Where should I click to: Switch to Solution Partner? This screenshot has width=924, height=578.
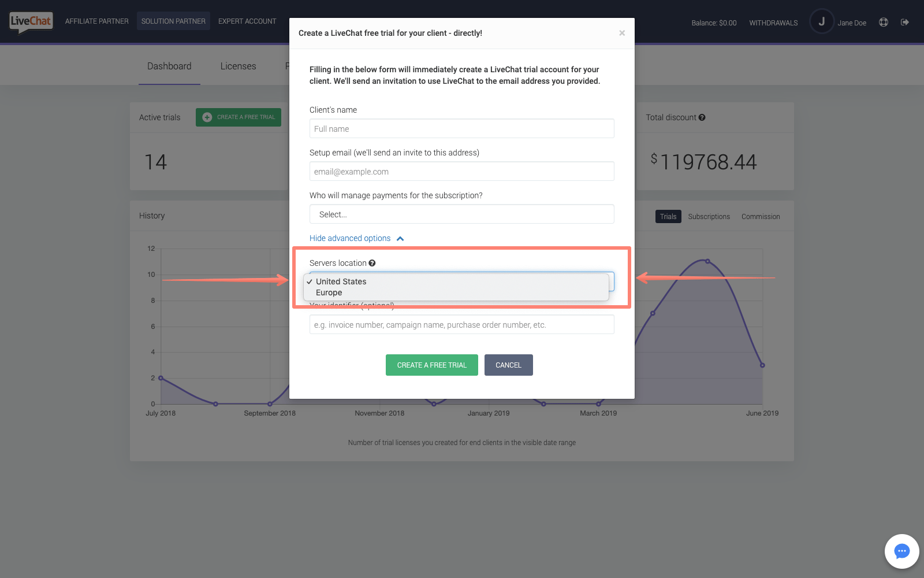click(x=173, y=21)
